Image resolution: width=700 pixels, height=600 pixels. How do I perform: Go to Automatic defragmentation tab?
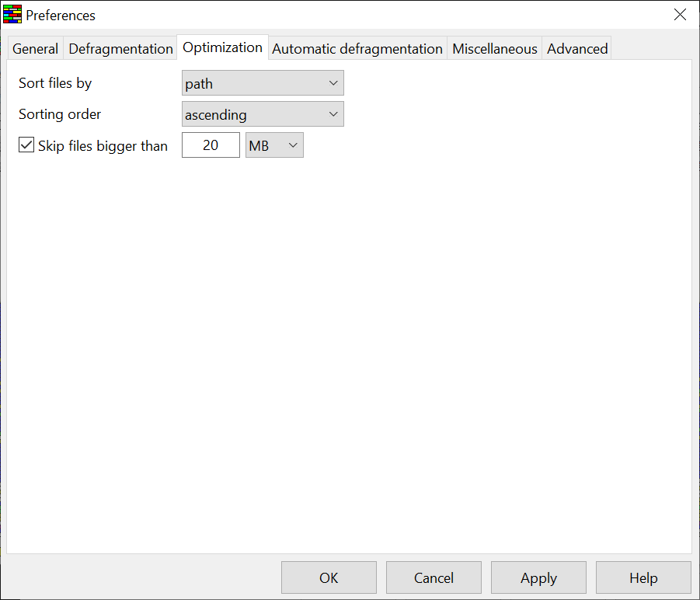coord(357,49)
